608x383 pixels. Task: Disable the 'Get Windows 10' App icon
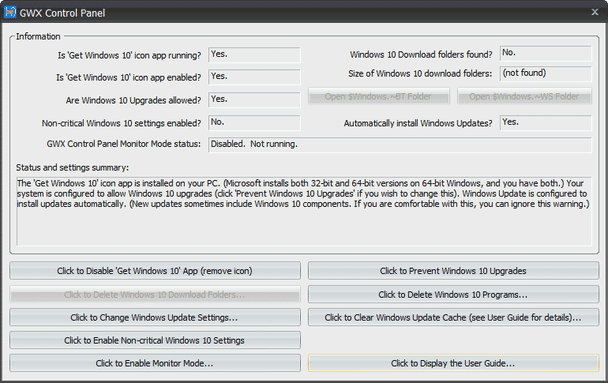point(155,271)
